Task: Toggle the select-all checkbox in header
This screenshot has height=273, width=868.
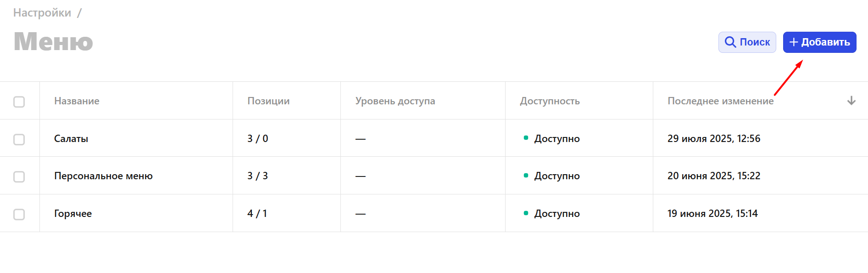Action: [19, 102]
